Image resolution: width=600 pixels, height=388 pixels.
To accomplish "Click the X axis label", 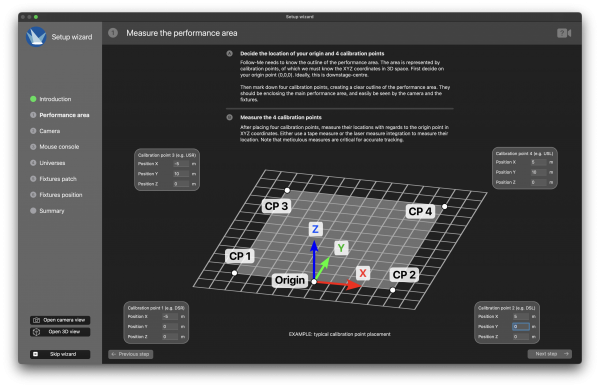I will (363, 273).
